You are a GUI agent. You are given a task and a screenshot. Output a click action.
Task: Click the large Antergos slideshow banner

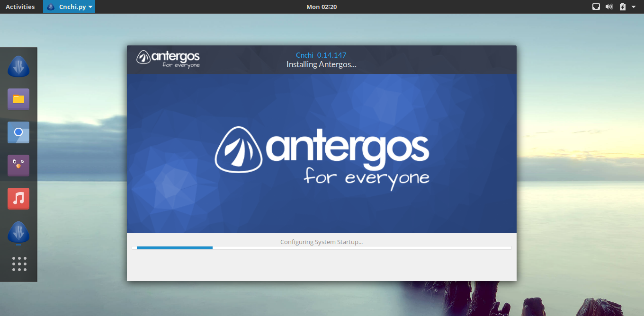(x=322, y=153)
